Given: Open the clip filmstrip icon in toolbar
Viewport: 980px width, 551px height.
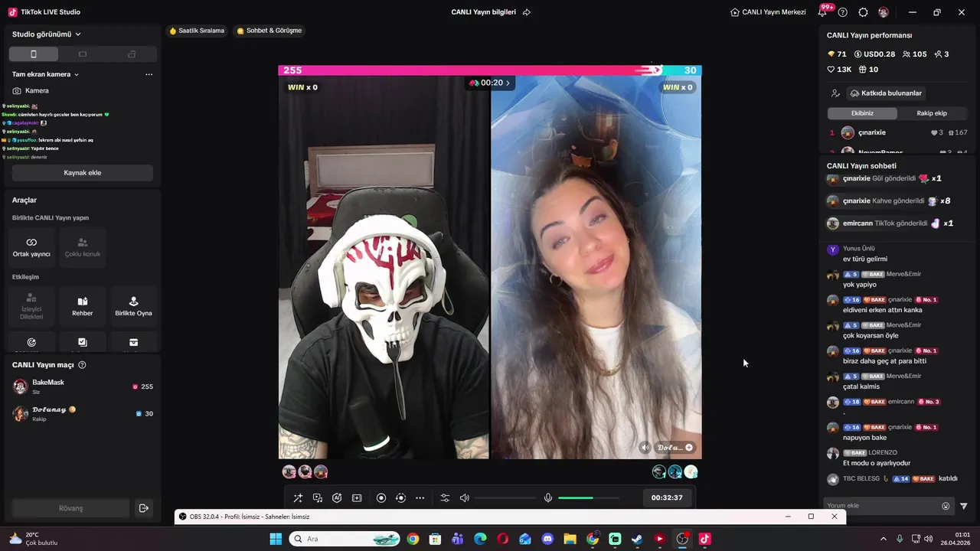Looking at the screenshot, I should (357, 498).
